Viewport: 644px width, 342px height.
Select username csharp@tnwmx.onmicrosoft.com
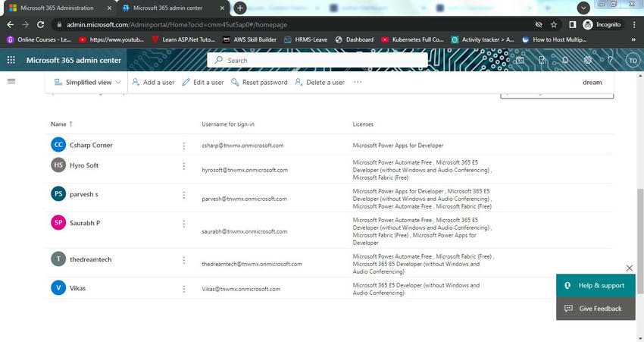pos(242,146)
